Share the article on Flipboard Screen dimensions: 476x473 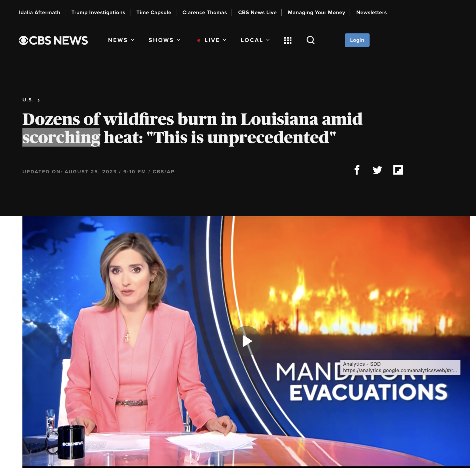pos(398,170)
